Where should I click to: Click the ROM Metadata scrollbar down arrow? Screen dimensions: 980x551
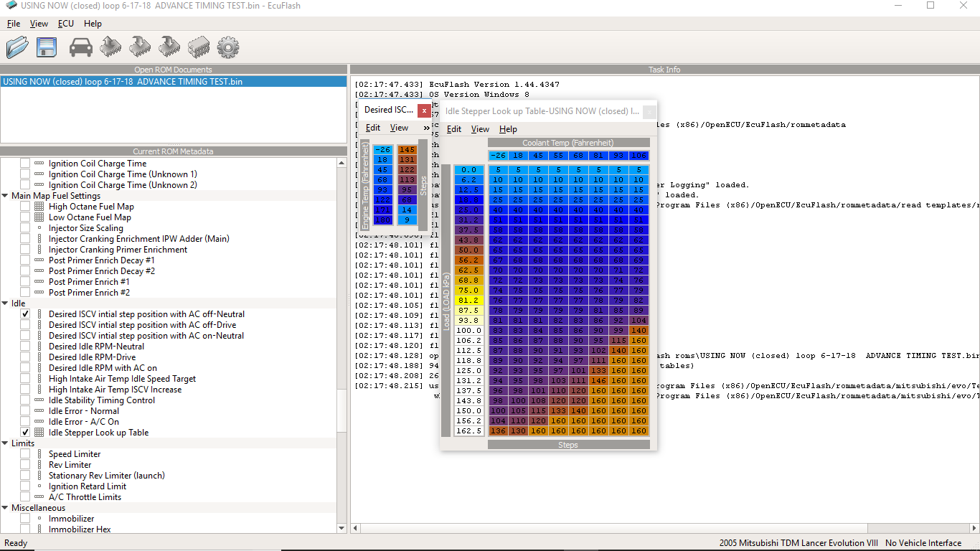click(x=341, y=528)
